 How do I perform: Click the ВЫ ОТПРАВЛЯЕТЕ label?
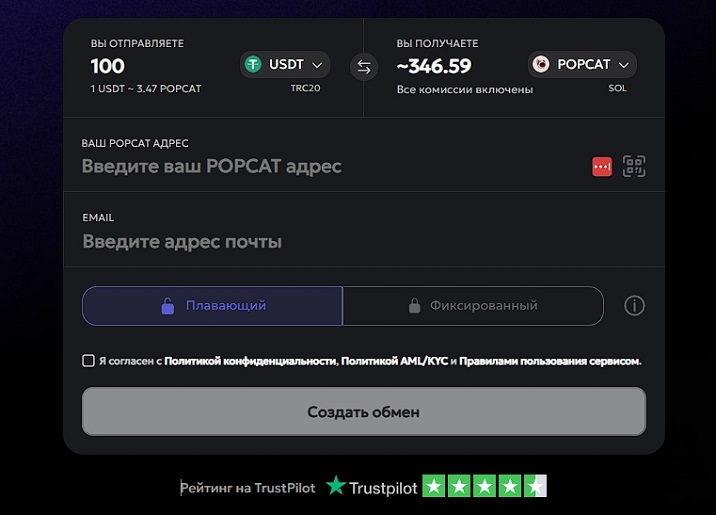click(137, 43)
